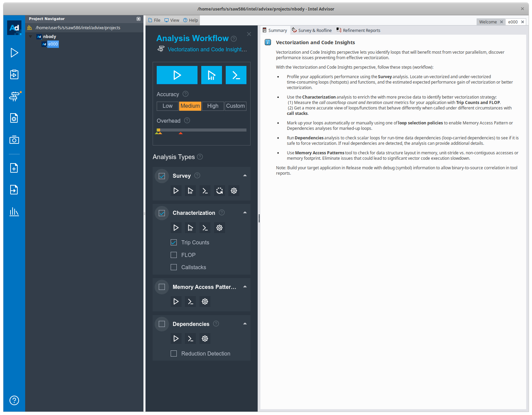Select the e000 result in the project tree
The image size is (532, 415).
click(x=53, y=44)
